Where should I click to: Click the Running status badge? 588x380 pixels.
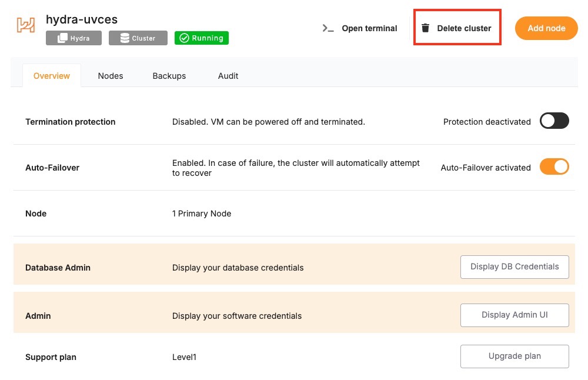[x=202, y=38]
